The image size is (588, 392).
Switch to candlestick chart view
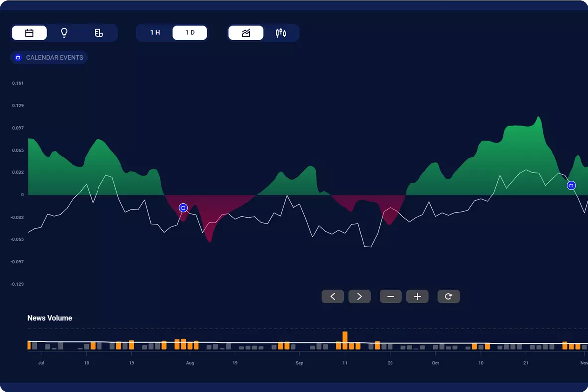pyautogui.click(x=281, y=33)
